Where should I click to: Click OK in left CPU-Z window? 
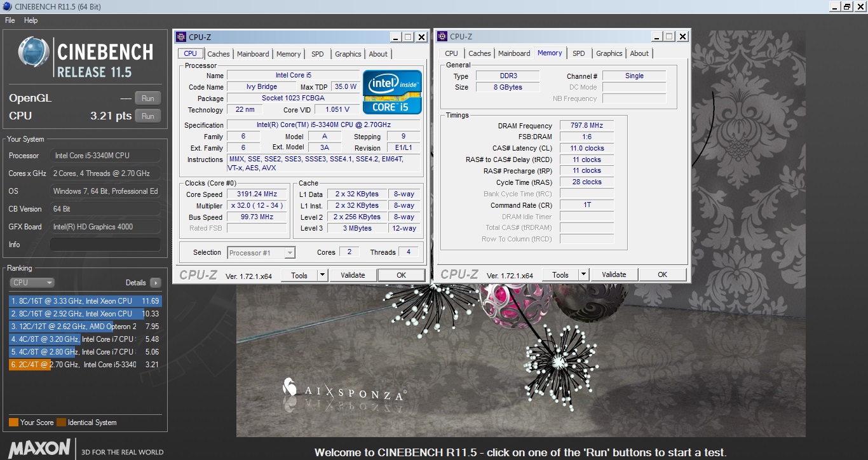click(x=401, y=275)
